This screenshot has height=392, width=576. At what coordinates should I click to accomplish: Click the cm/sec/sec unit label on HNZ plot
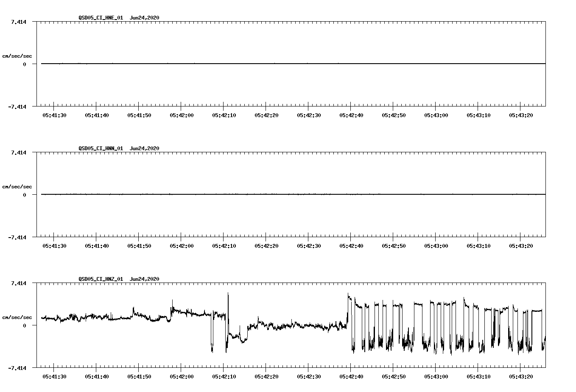pos(17,318)
